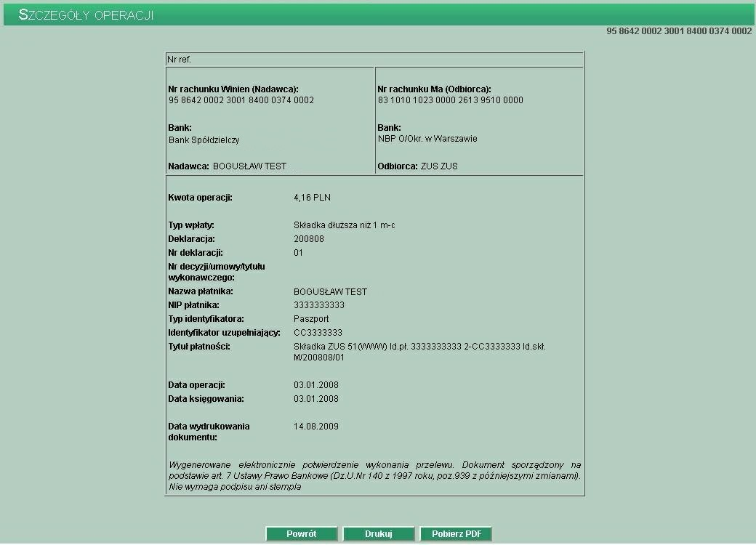Click declaration number 01

(298, 252)
